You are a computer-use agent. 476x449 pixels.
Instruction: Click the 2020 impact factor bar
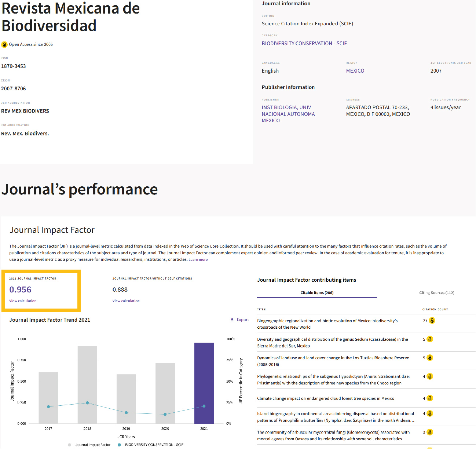pyautogui.click(x=165, y=393)
